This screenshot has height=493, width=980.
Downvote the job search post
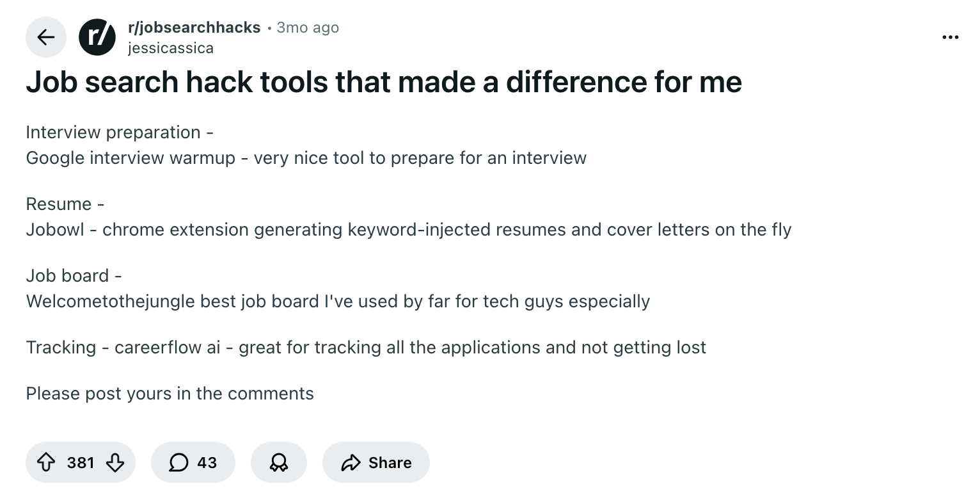115,462
